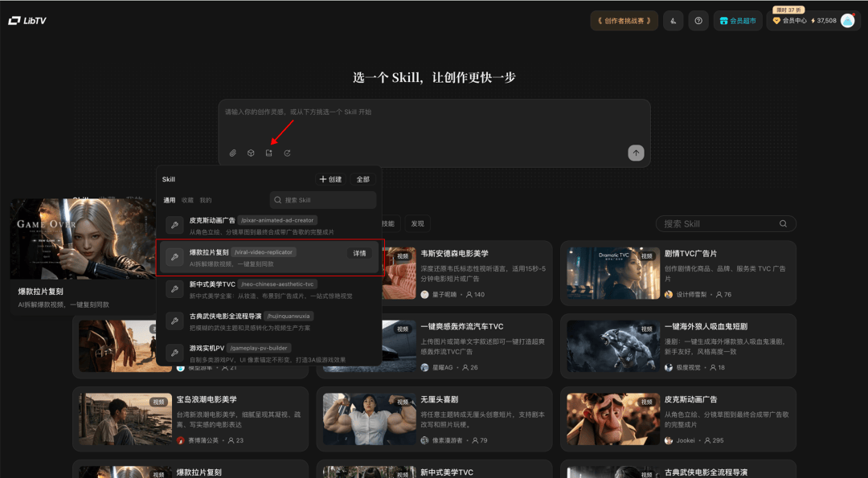Click the /gameplay-pv-builder command tag
The image size is (868, 478).
[x=259, y=349]
